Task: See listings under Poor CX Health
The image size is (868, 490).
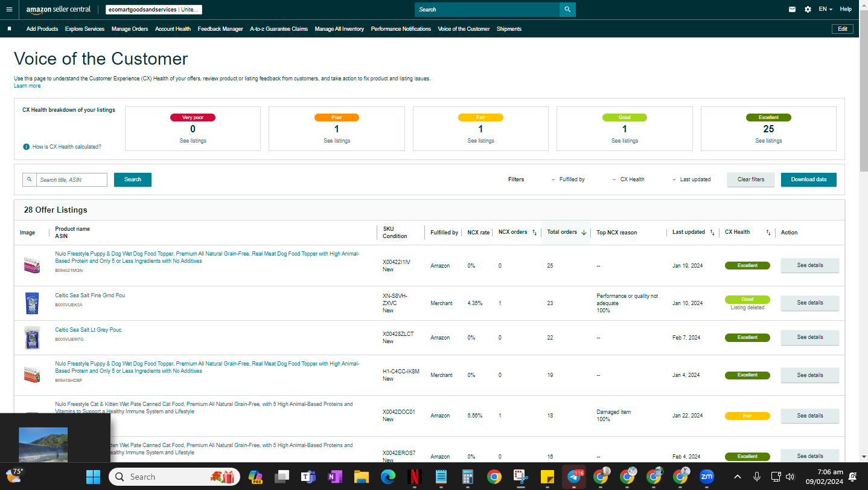Action: (x=336, y=141)
